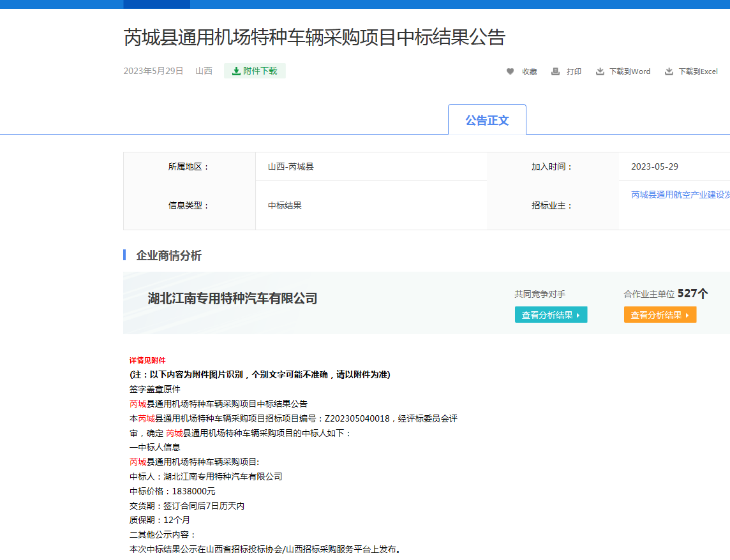The height and width of the screenshot is (560, 730).
Task: Click the dark blue navigation block at top left
Action: pyautogui.click(x=156, y=4)
